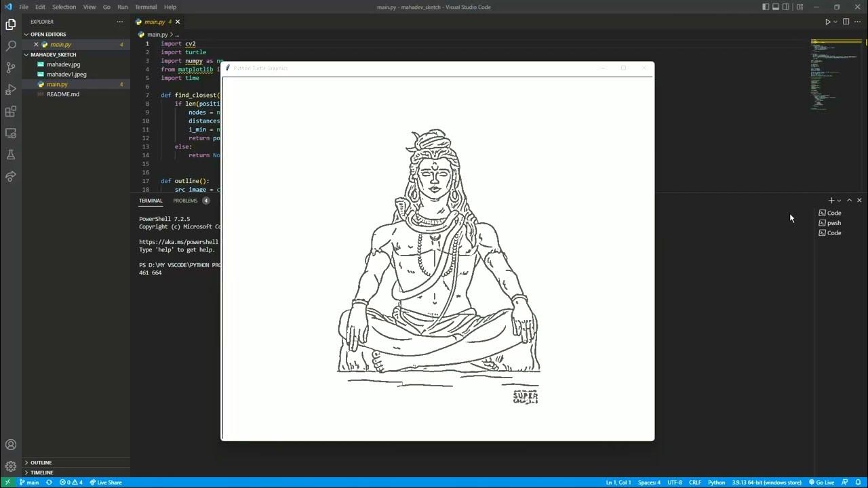Open the Go menu
868x488 pixels.
pos(106,7)
